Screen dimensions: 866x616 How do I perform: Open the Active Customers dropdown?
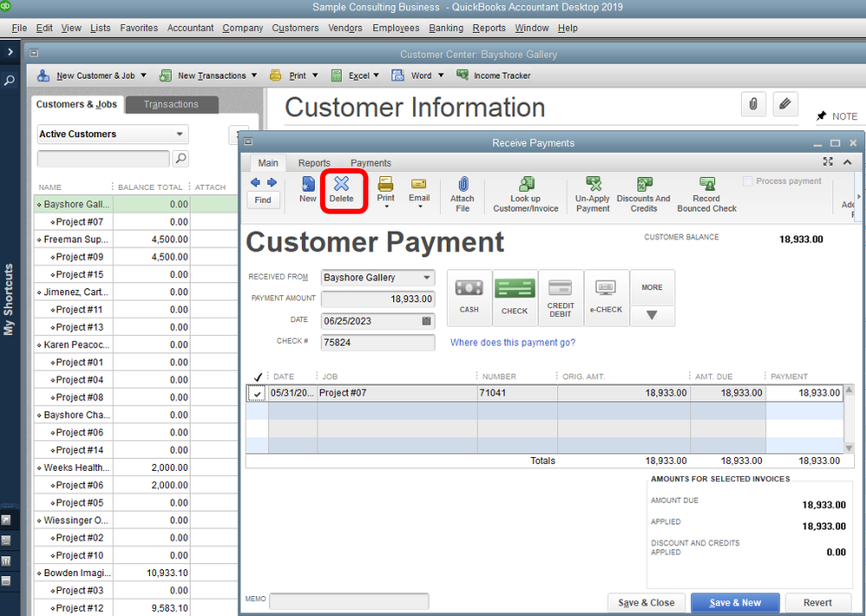coord(180,134)
